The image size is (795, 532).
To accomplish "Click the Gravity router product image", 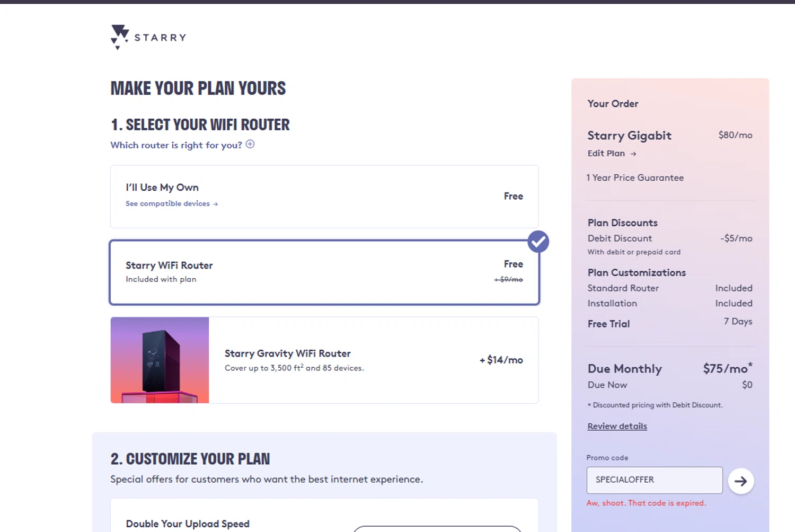I will [x=160, y=360].
